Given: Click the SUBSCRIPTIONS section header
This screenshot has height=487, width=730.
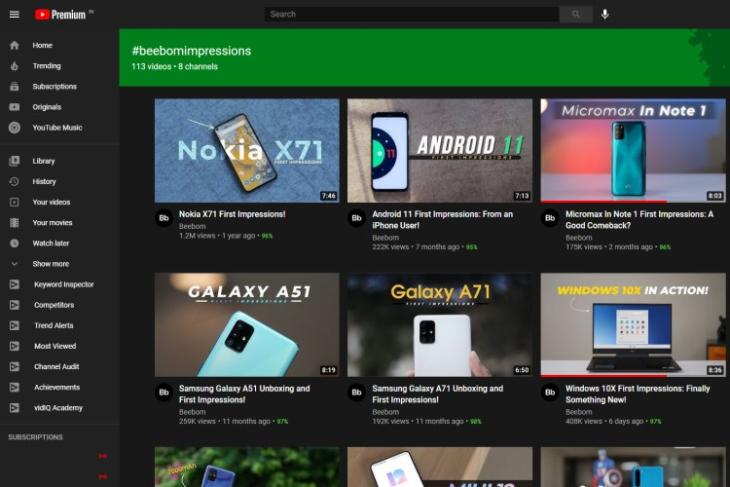Looking at the screenshot, I should point(35,437).
